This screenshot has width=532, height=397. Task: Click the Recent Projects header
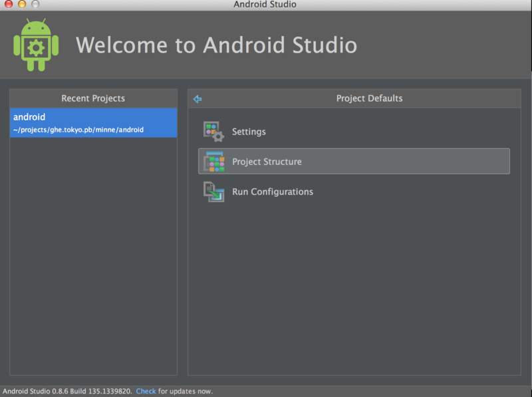tap(93, 98)
